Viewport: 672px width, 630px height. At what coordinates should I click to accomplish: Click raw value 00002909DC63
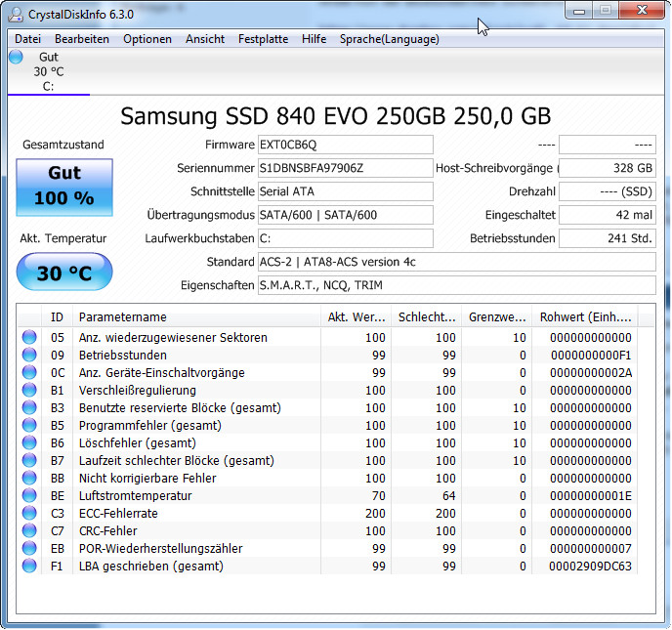click(590, 567)
